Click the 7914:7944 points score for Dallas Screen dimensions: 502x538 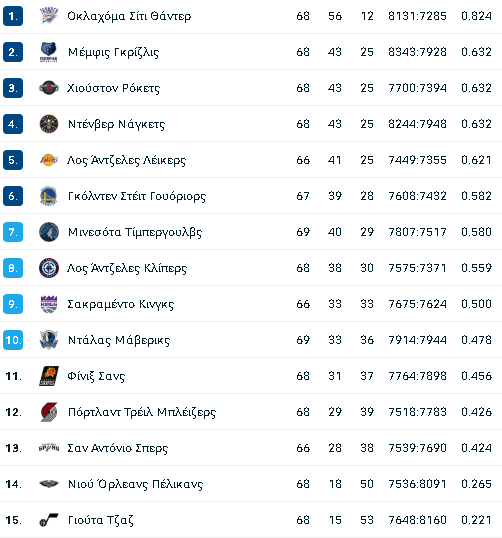(x=417, y=340)
